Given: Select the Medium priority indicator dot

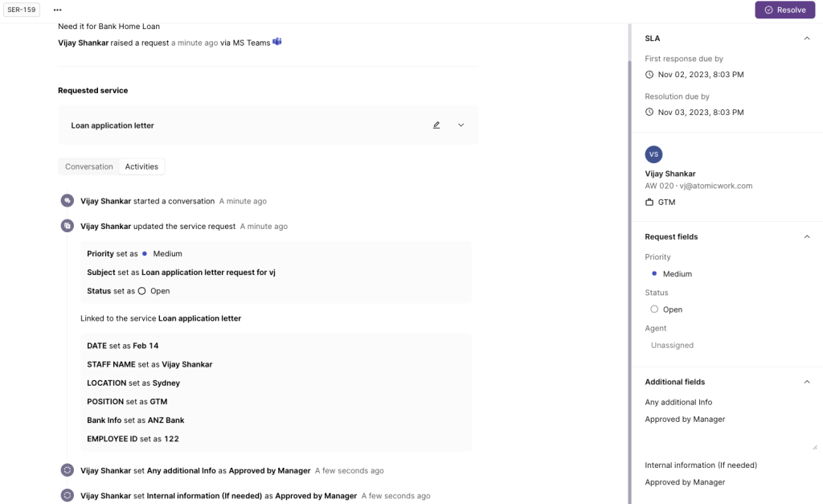Looking at the screenshot, I should (654, 273).
